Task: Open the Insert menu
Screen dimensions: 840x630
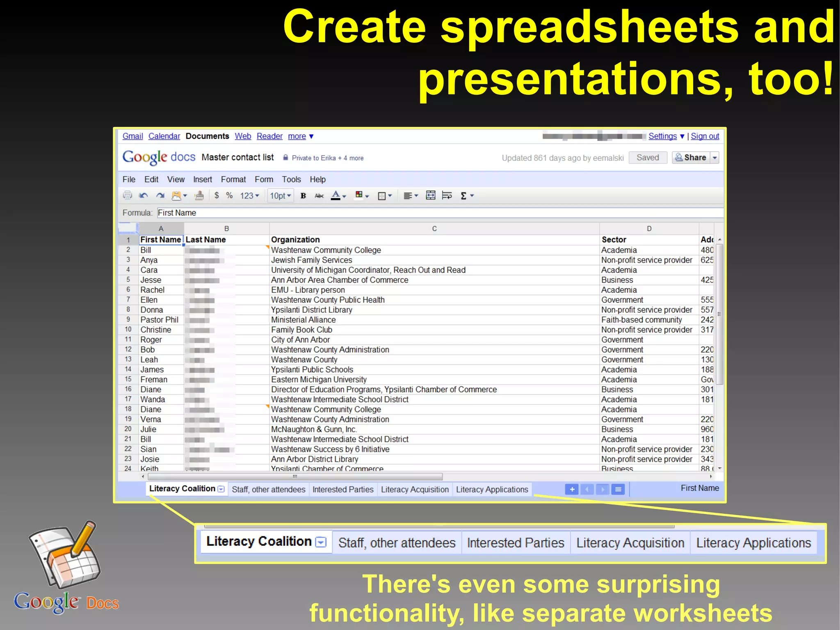Action: tap(203, 179)
